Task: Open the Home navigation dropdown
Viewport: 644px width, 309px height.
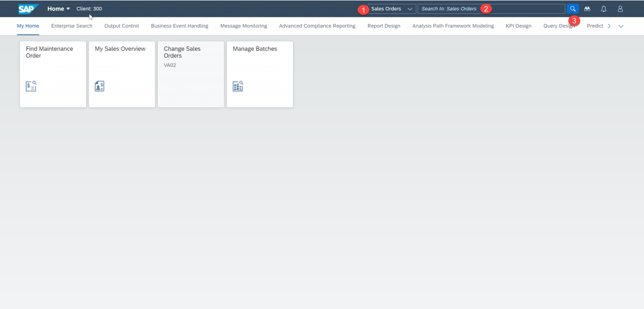Action: coord(58,9)
